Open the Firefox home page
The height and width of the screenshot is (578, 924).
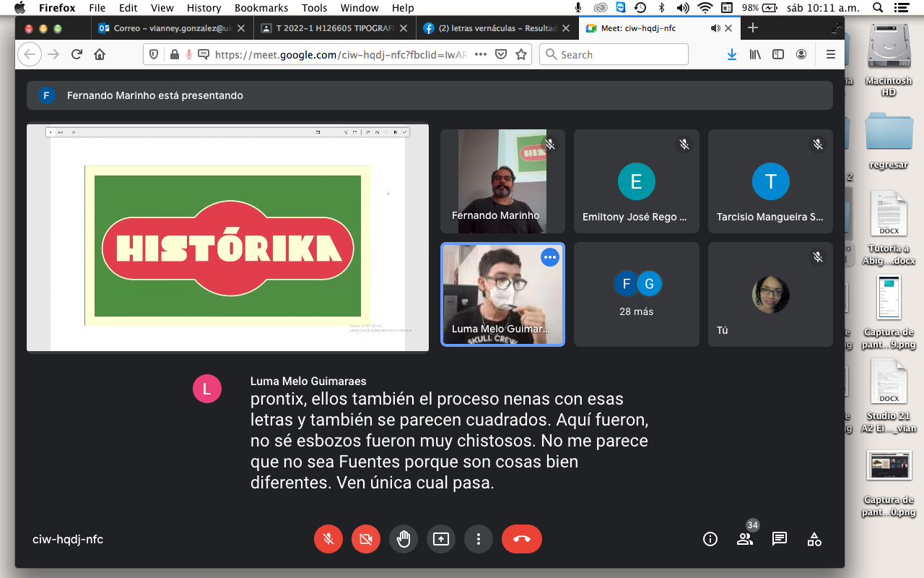100,54
